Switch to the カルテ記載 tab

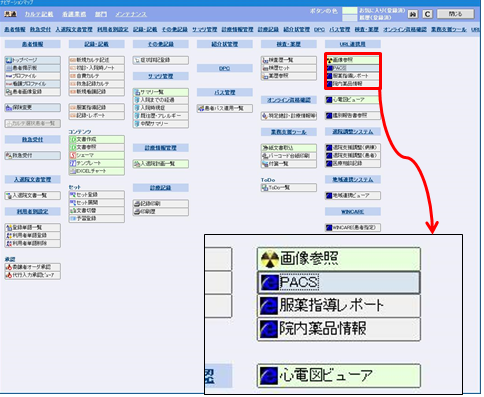pos(39,14)
